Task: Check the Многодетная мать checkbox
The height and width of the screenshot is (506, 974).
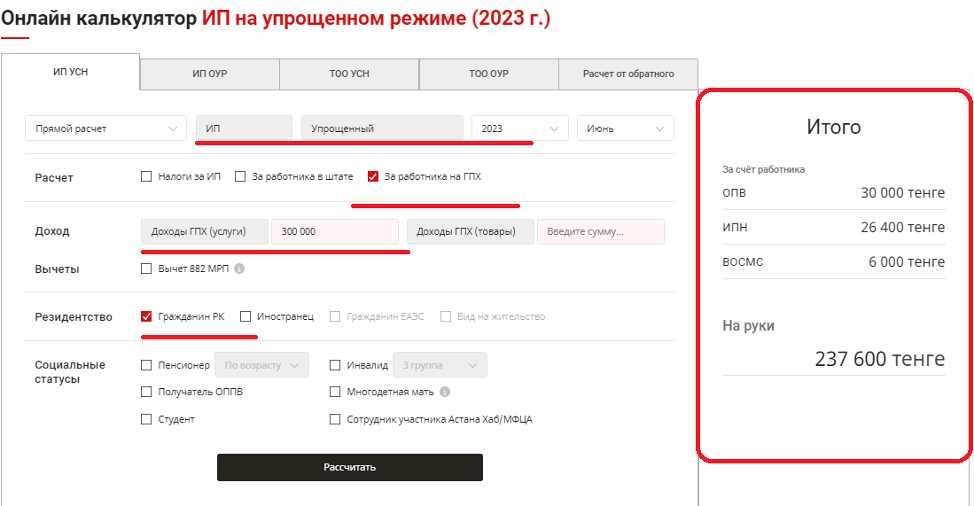Action: click(335, 392)
